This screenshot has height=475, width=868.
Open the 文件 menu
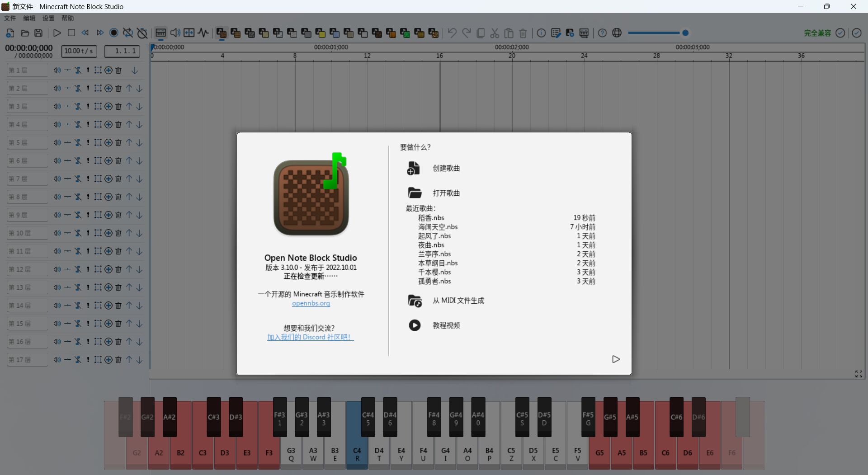10,18
